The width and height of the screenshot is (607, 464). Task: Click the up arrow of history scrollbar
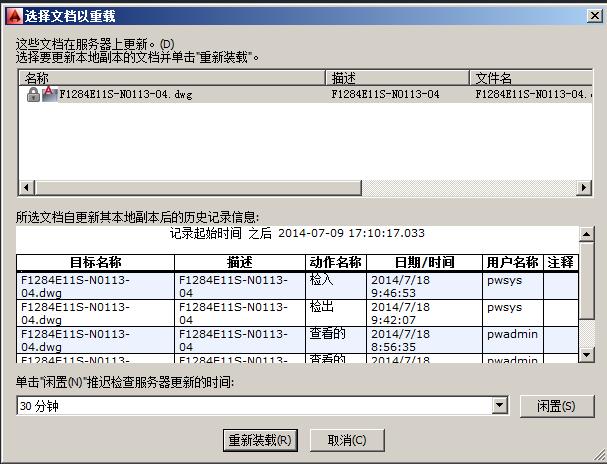586,234
